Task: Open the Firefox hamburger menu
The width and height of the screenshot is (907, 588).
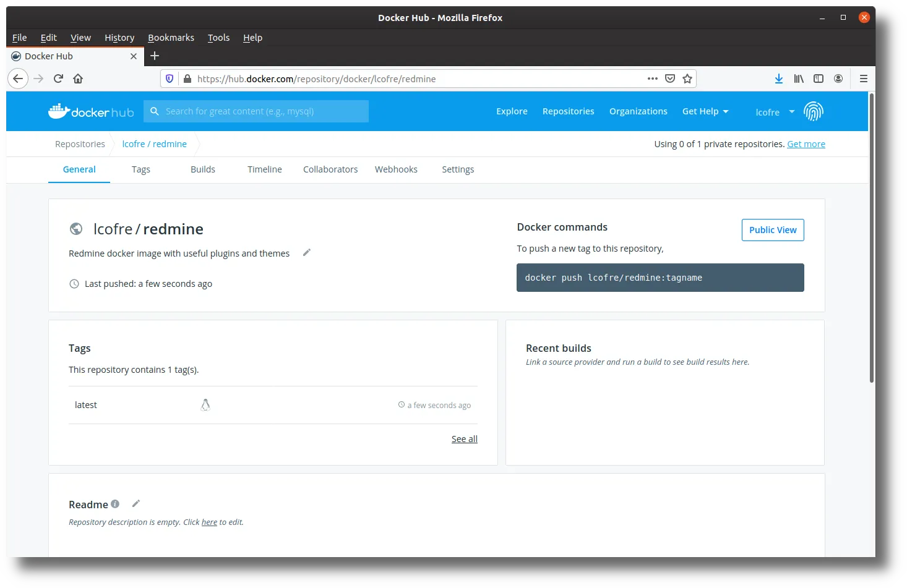Action: 863,79
